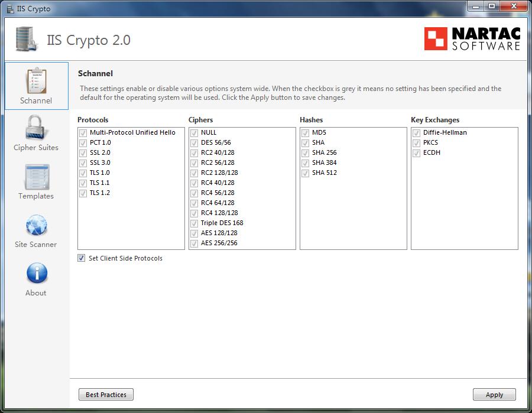Screen dimensions: 532x413
Task: Toggle the Diffie-Hellman key exchange checkbox
Action: [x=416, y=132]
